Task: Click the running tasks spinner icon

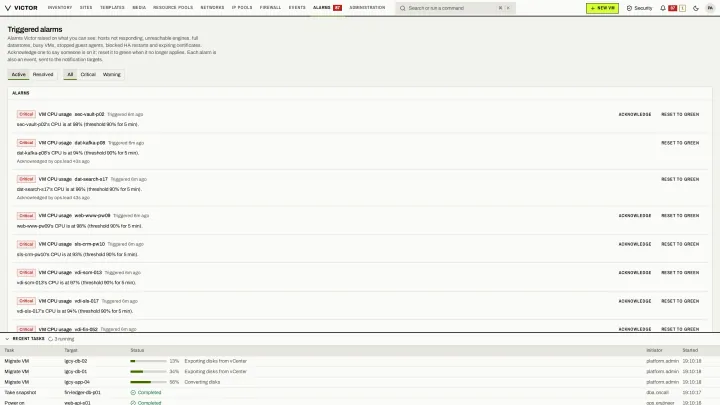Action: 51,339
